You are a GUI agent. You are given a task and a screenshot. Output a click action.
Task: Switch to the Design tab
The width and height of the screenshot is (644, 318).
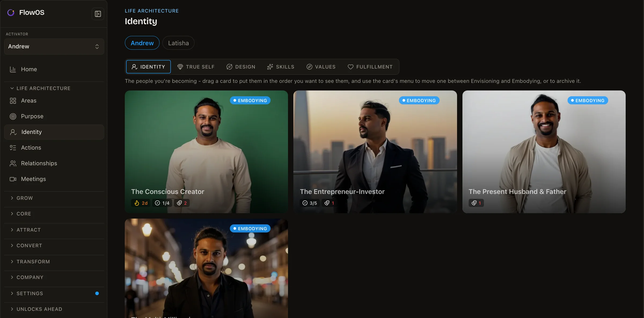[x=241, y=67]
